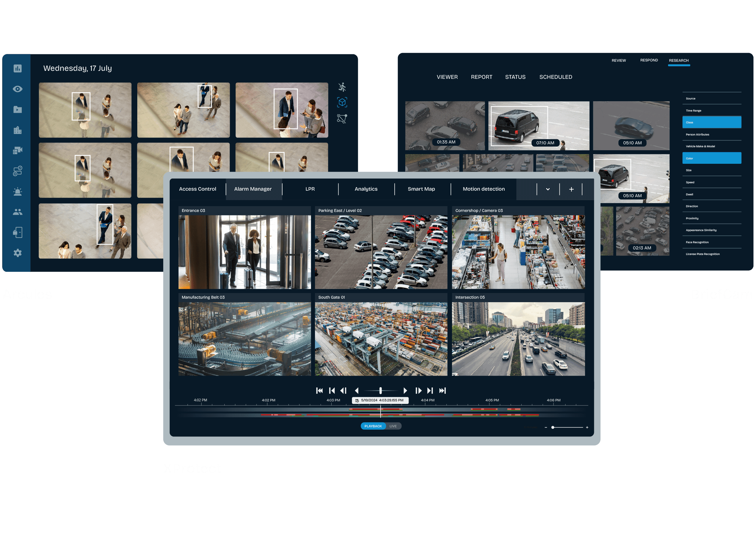756x535 pixels.
Task: Click the timeline zoom slider handle
Action: 553,427
